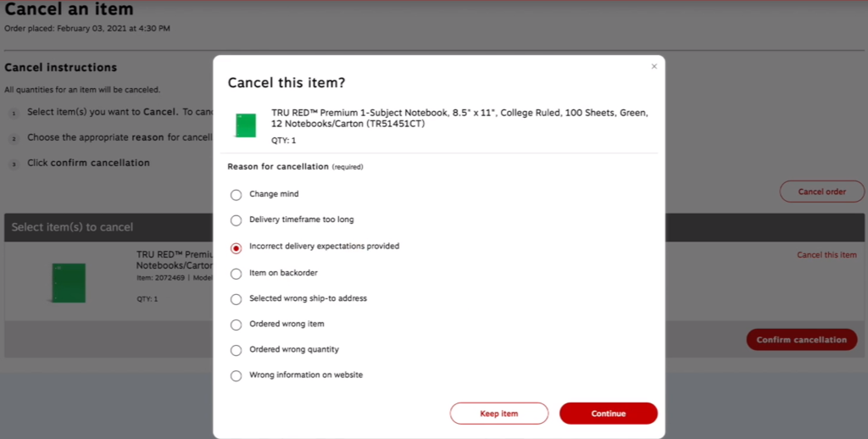Viewport: 868px width, 439px height.
Task: Click 'Order placed: February 03, 2021' text
Action: click(x=87, y=28)
